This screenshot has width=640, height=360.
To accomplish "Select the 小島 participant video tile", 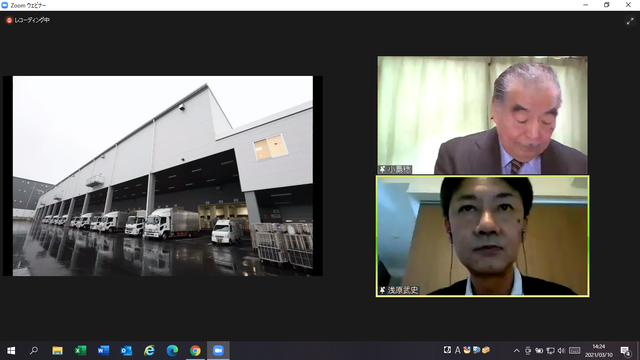I will [x=482, y=115].
